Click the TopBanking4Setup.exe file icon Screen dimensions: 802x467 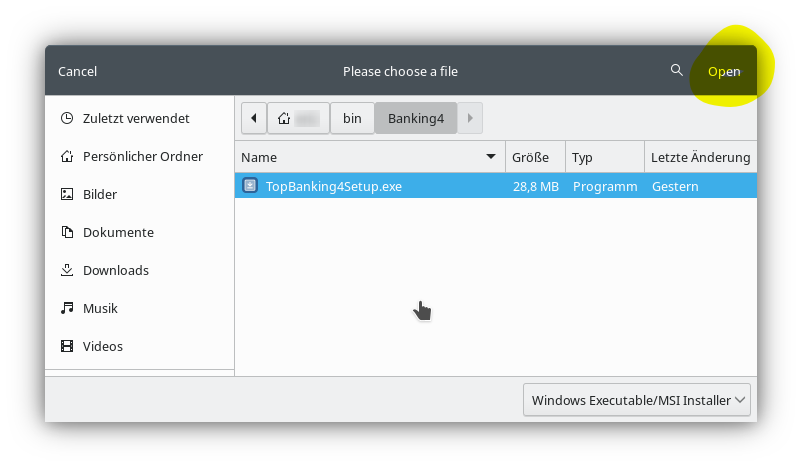[251, 186]
